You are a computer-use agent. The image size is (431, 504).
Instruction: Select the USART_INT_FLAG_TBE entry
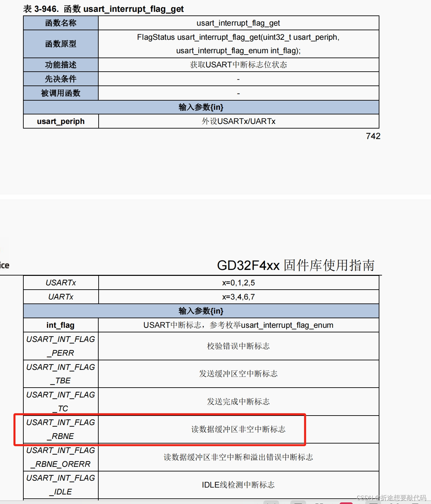tap(60, 374)
